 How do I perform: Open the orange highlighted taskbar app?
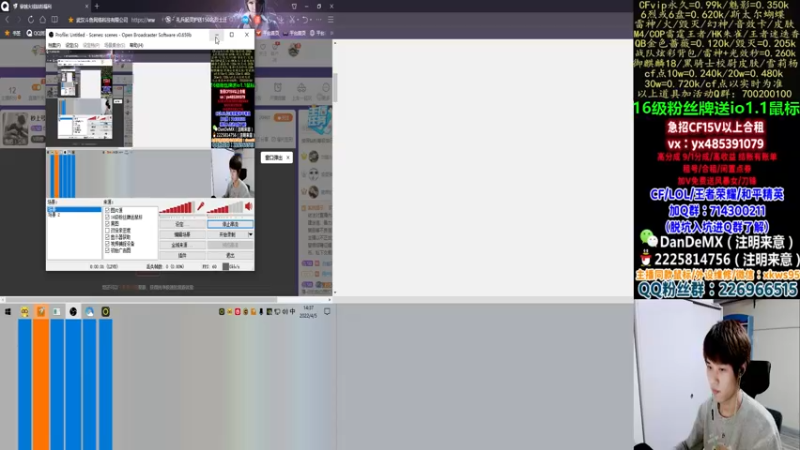click(41, 311)
